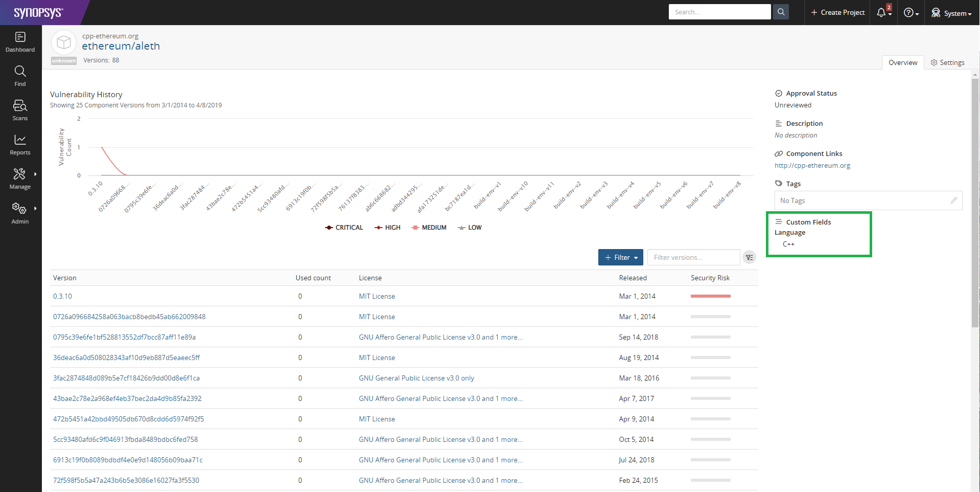Expand the help question mark menu
Viewport: 980px width, 492px height.
pos(911,13)
